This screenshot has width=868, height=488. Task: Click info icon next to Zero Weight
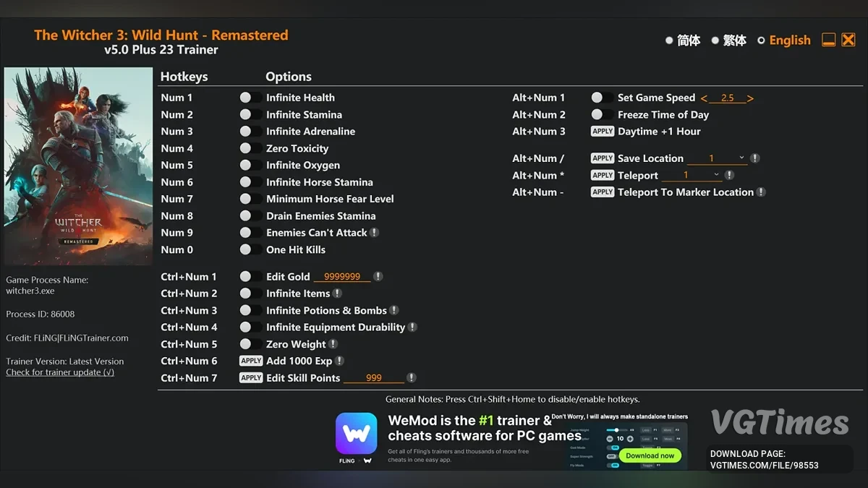pos(333,344)
